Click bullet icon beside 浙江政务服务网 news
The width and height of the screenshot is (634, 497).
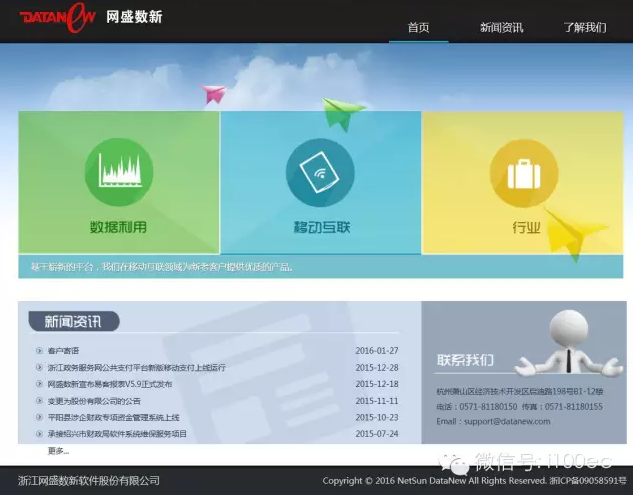39,367
